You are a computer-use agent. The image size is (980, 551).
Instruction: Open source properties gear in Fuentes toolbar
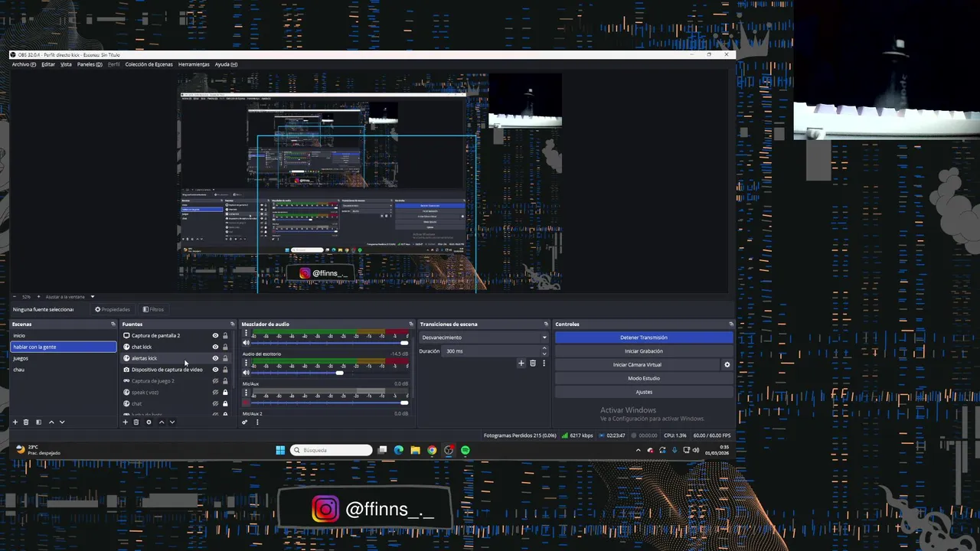(x=149, y=422)
